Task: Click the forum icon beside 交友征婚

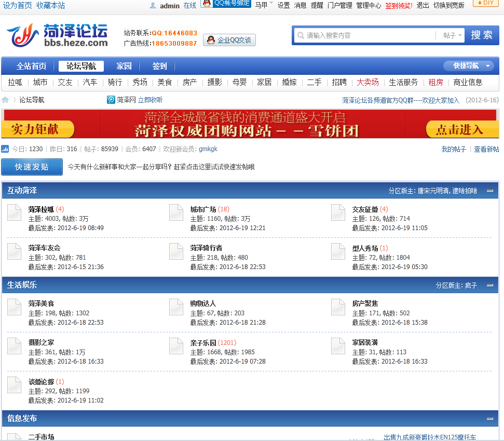Action: 338,212
